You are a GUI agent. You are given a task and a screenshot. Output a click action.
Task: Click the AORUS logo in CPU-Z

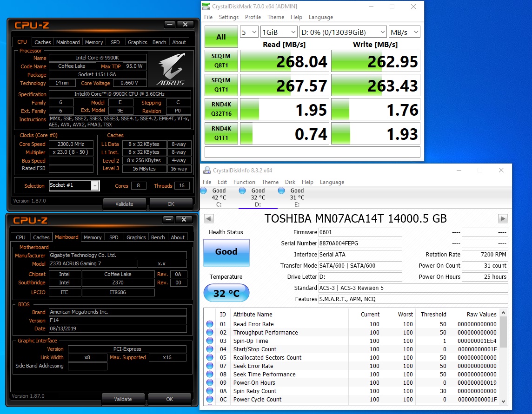[x=171, y=70]
